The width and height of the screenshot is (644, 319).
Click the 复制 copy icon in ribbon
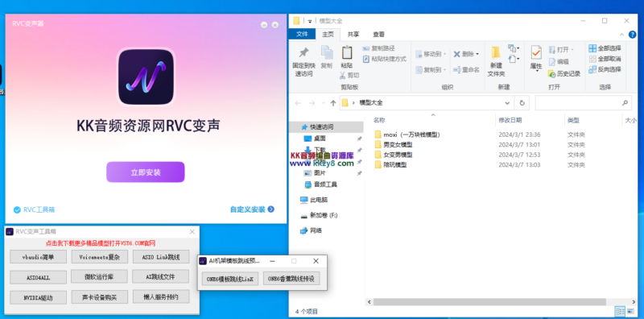pos(327,52)
